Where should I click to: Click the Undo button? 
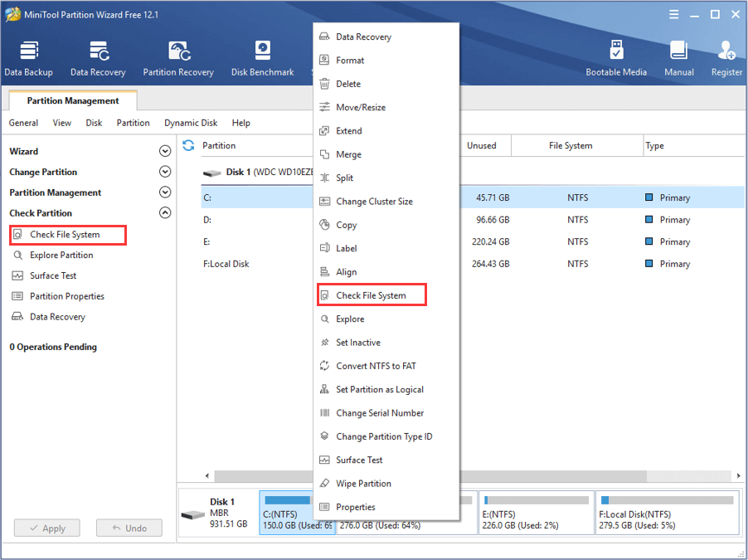coord(129,528)
